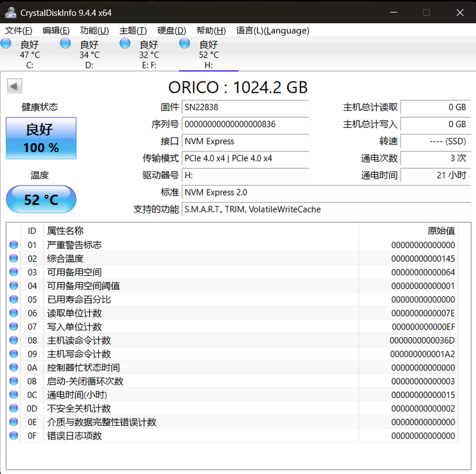The image size is (476, 474).
Task: Open the 硬盘(D) menu
Action: tap(171, 31)
